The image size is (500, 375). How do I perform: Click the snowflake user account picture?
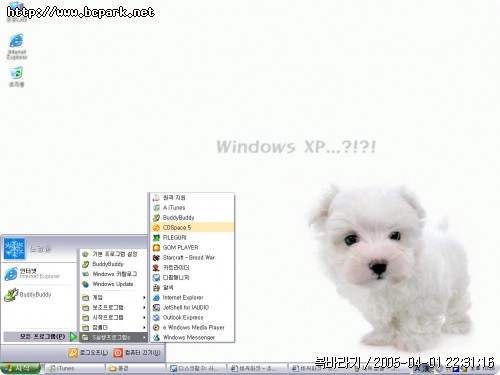tap(14, 249)
